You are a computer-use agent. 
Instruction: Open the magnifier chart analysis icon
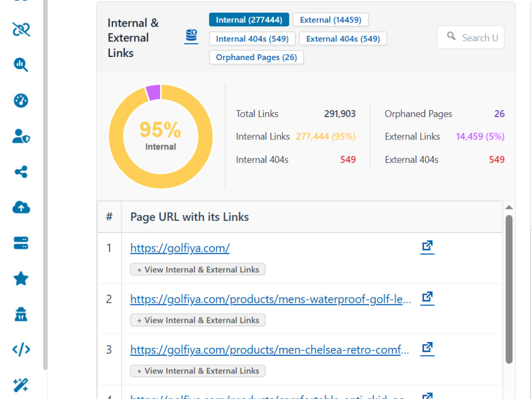(x=21, y=65)
